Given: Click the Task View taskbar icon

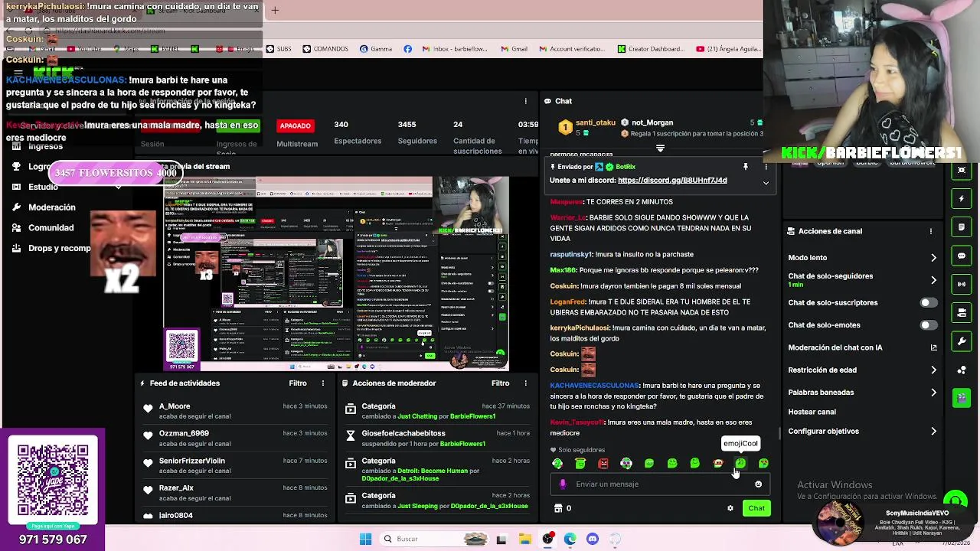Looking at the screenshot, I should click(501, 539).
